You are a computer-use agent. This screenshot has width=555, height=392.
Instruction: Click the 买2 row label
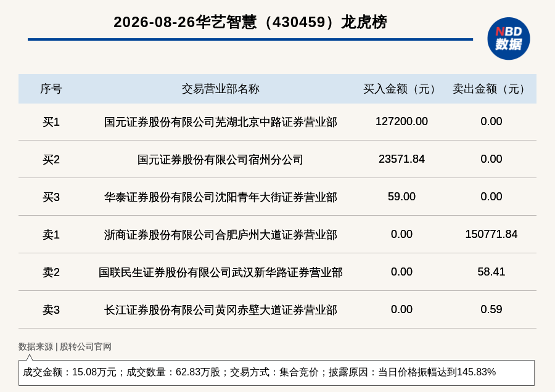point(51,160)
